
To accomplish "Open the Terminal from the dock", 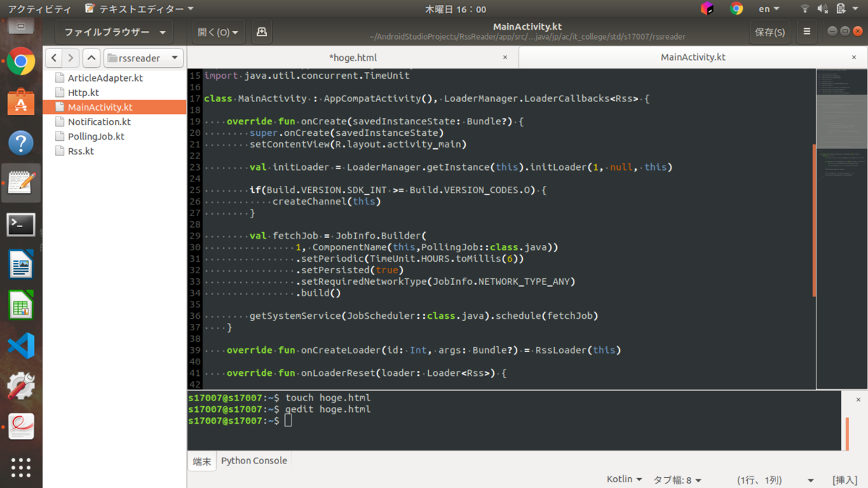I will pyautogui.click(x=21, y=225).
